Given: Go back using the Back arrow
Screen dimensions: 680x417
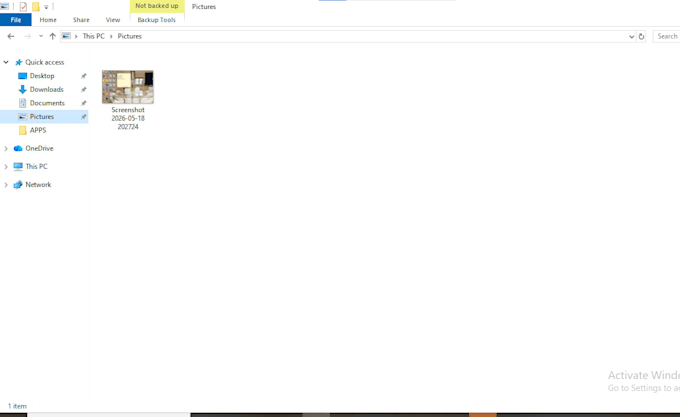Looking at the screenshot, I should pos(11,36).
